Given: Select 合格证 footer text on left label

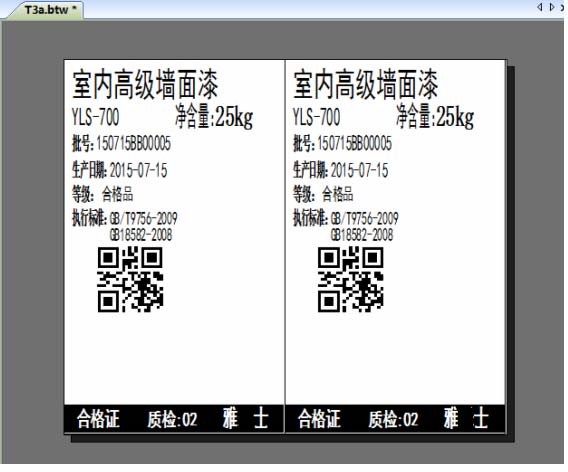Looking at the screenshot, I should tap(98, 419).
